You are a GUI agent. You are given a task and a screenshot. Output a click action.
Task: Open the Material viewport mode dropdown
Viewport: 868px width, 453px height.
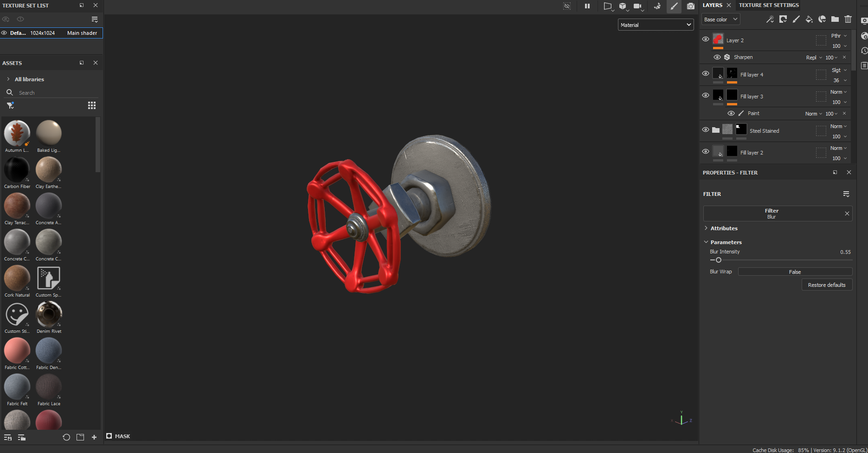(x=656, y=25)
